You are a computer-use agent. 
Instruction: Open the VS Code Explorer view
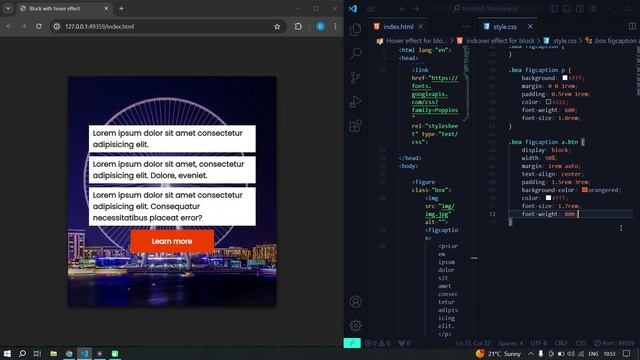point(356,29)
